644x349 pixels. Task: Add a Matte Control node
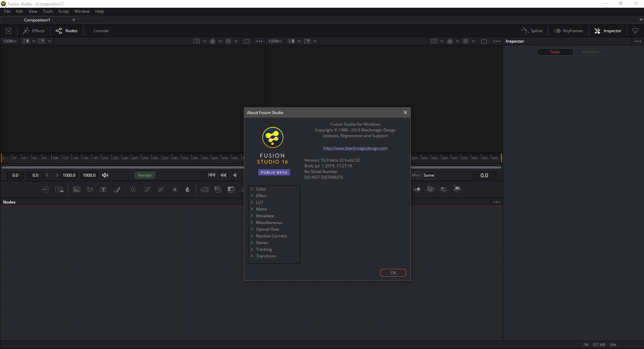231,189
